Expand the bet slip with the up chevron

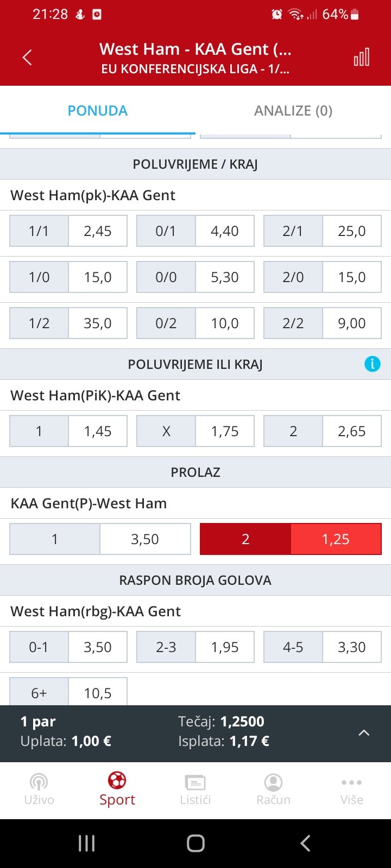coord(364,733)
